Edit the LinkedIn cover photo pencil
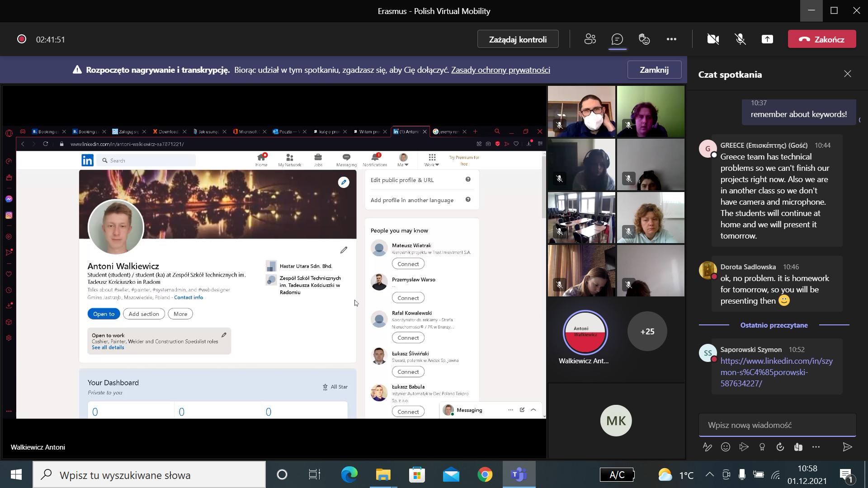Screen dimensions: 868x488 pos(344,182)
